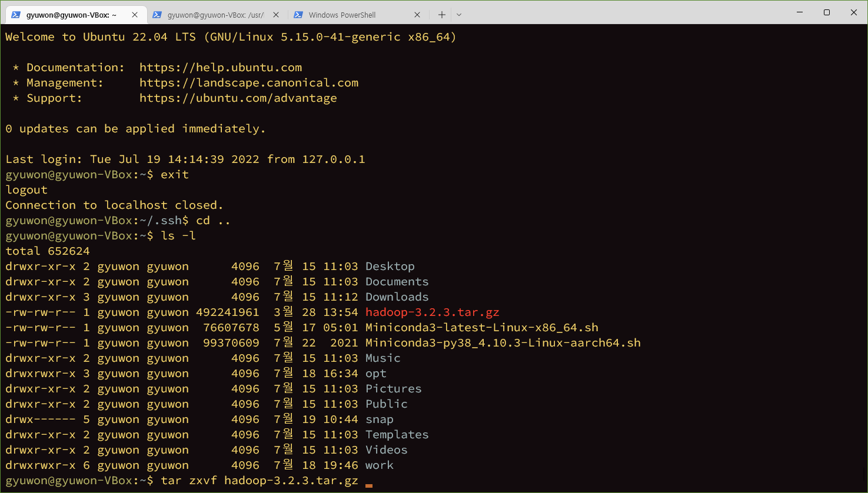Click the orange cursor at the prompt end
The width and height of the screenshot is (868, 493).
[369, 485]
